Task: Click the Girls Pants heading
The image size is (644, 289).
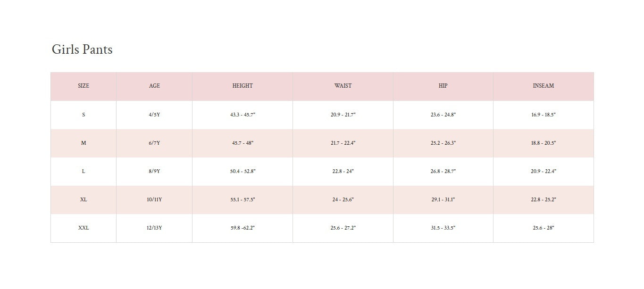Action: [82, 50]
